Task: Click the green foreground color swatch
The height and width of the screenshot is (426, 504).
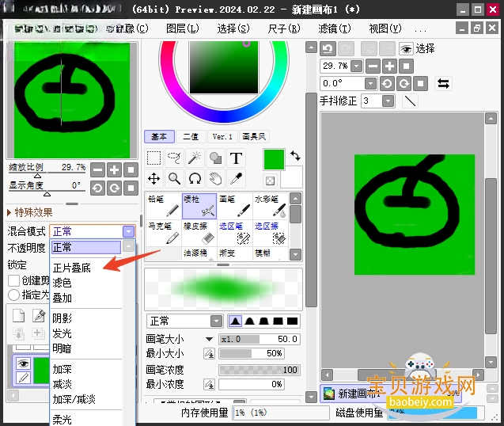Action: (274, 159)
